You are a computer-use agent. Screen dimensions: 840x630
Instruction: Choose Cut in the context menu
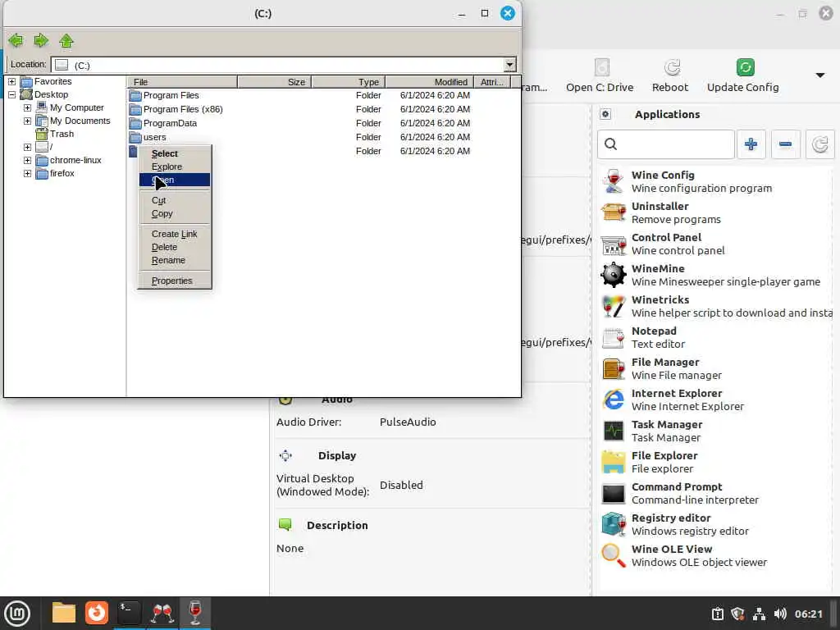click(175, 200)
